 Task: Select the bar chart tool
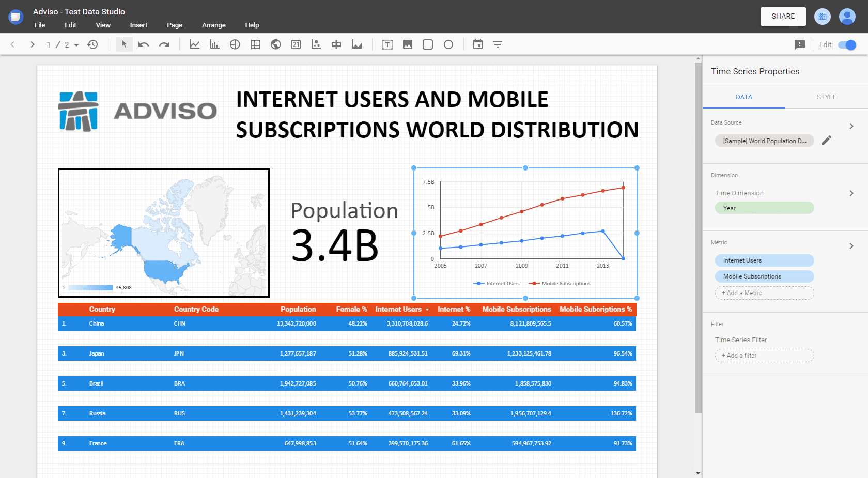(x=214, y=44)
